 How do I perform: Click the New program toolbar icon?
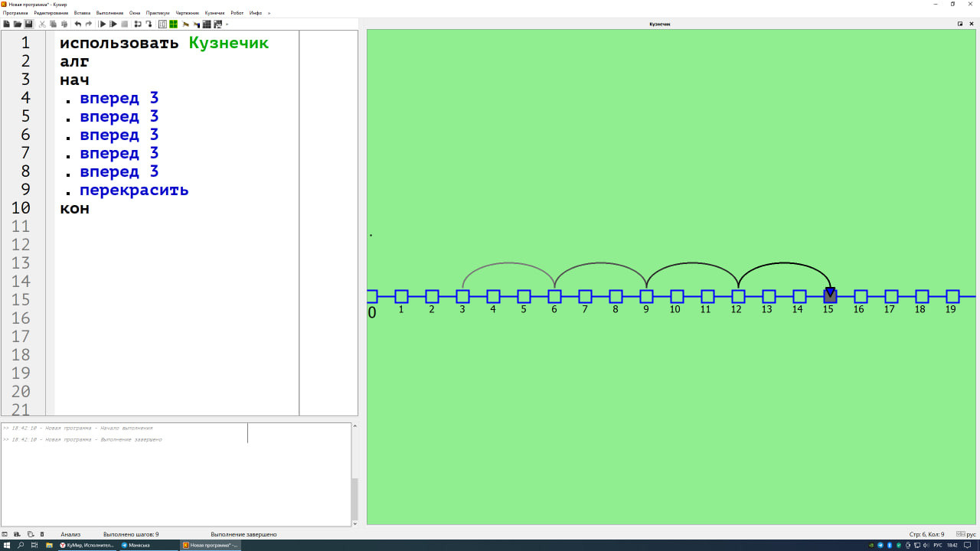pyautogui.click(x=7, y=24)
